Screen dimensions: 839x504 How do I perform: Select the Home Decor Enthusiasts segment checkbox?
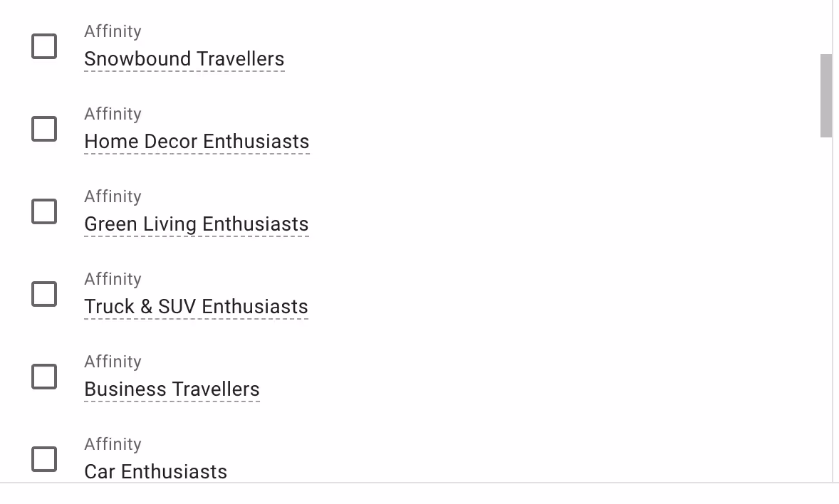point(44,129)
